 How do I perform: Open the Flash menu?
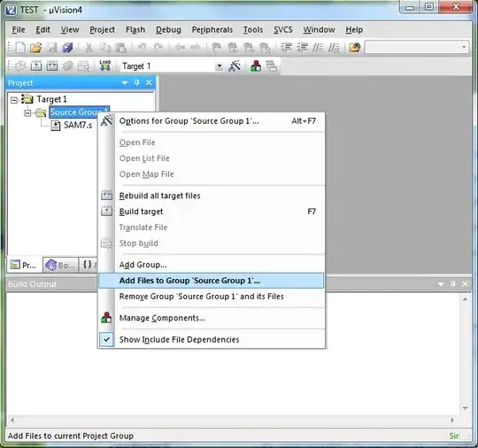(x=135, y=30)
